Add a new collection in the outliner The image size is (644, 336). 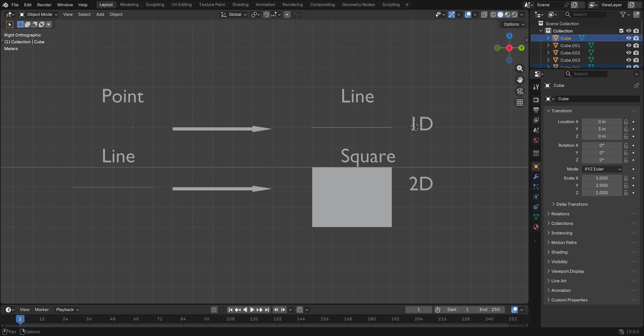(637, 15)
